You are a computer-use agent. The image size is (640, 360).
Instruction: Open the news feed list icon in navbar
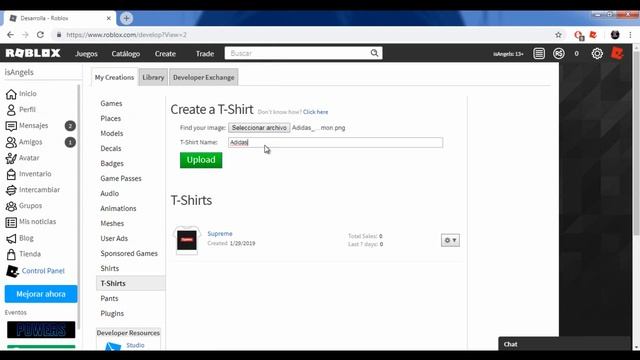(539, 53)
